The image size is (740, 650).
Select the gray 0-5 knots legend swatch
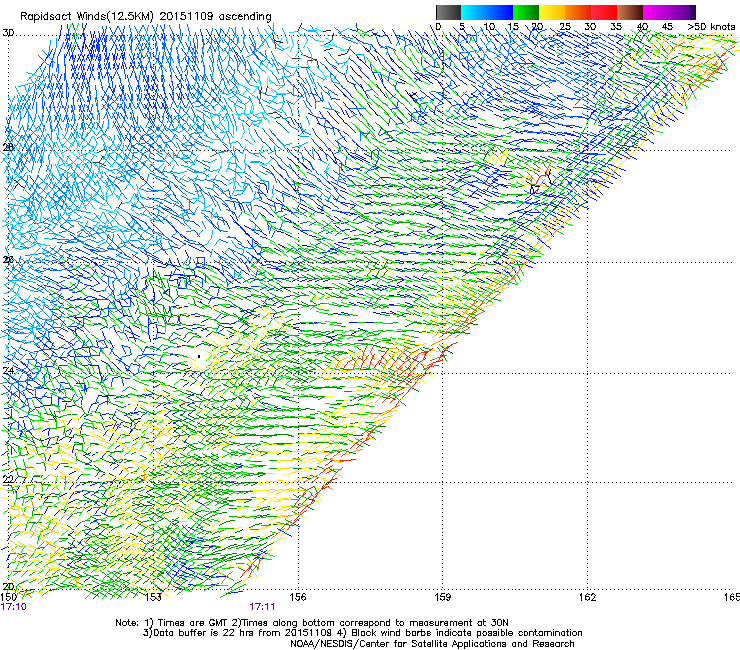pos(448,12)
